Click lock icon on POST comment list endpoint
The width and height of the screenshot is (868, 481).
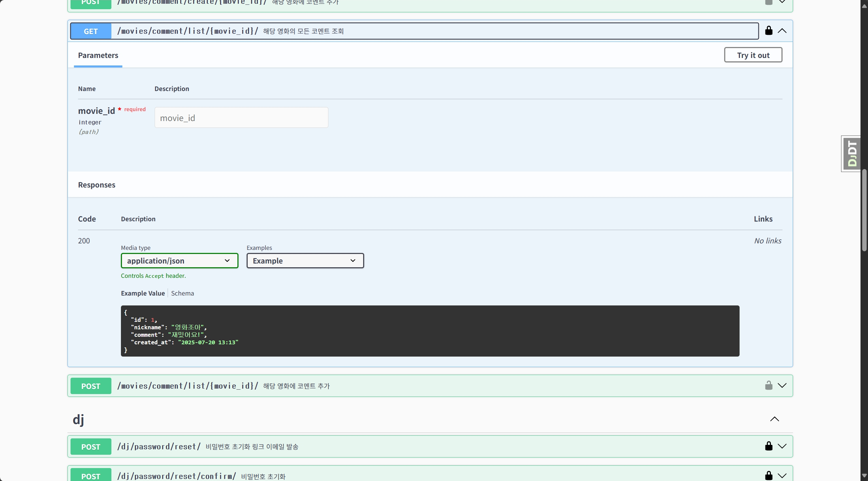coord(769,386)
